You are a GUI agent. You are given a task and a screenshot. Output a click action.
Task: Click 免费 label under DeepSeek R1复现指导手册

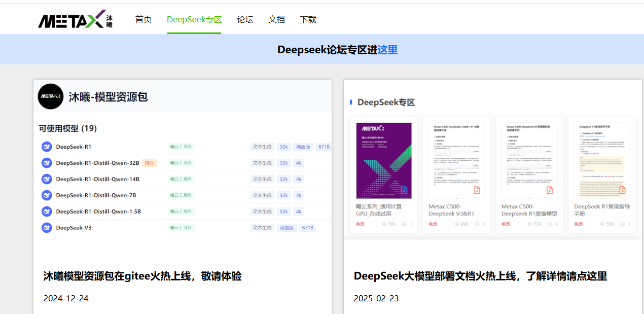point(578,224)
